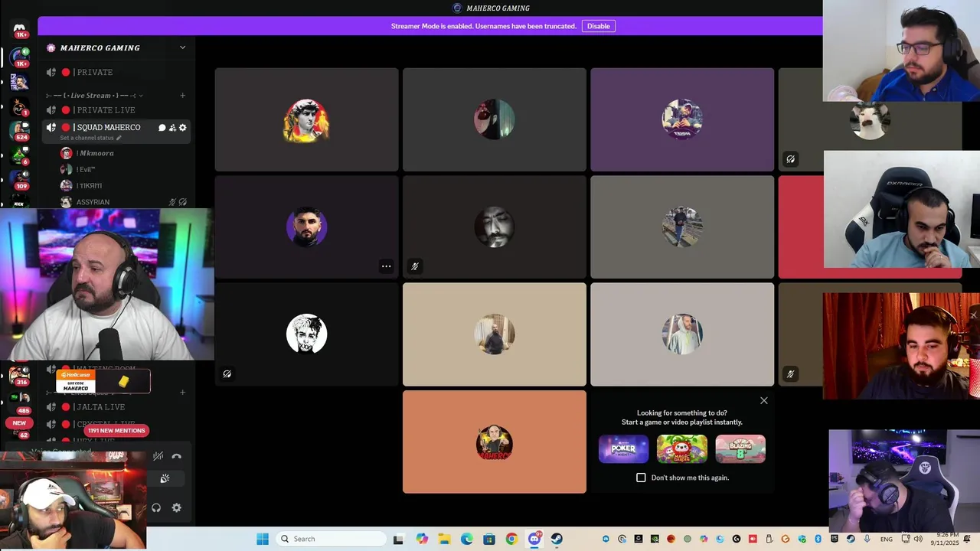The image size is (980, 551).
Task: Add channel to Live Stream category
Action: (x=182, y=96)
